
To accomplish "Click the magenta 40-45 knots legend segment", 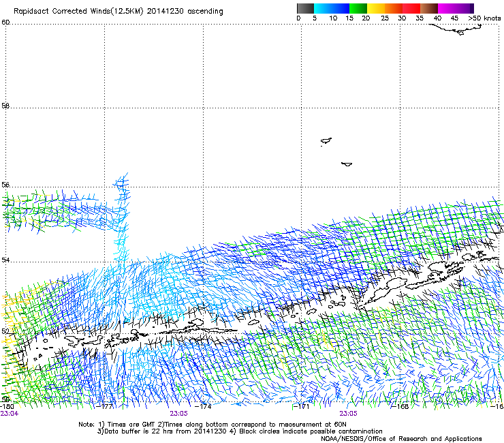I will (x=447, y=8).
